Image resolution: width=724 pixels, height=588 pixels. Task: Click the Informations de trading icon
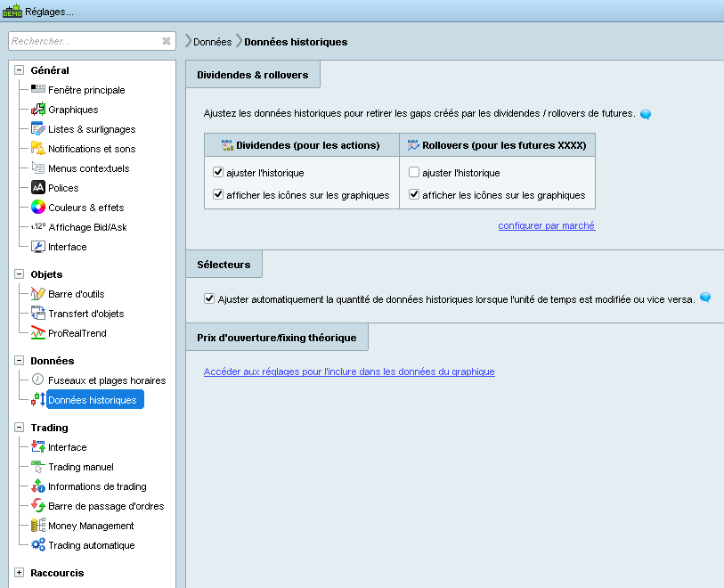pyautogui.click(x=38, y=486)
